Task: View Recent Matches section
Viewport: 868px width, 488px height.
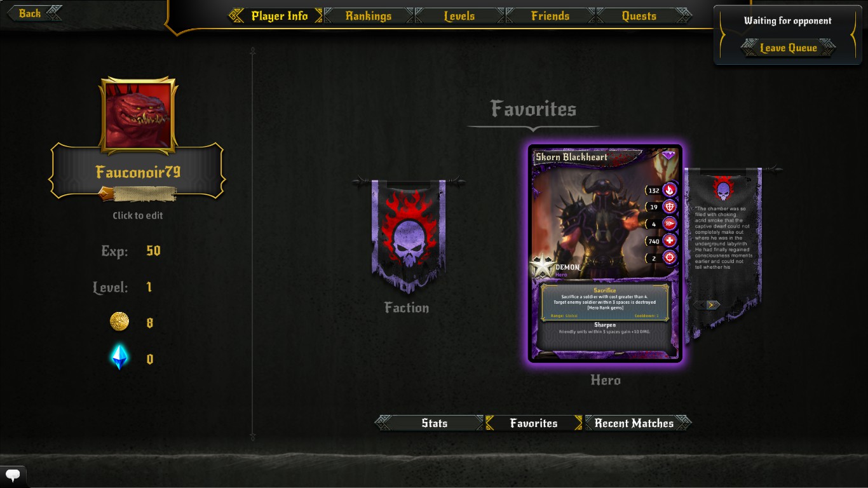Action: pos(634,423)
